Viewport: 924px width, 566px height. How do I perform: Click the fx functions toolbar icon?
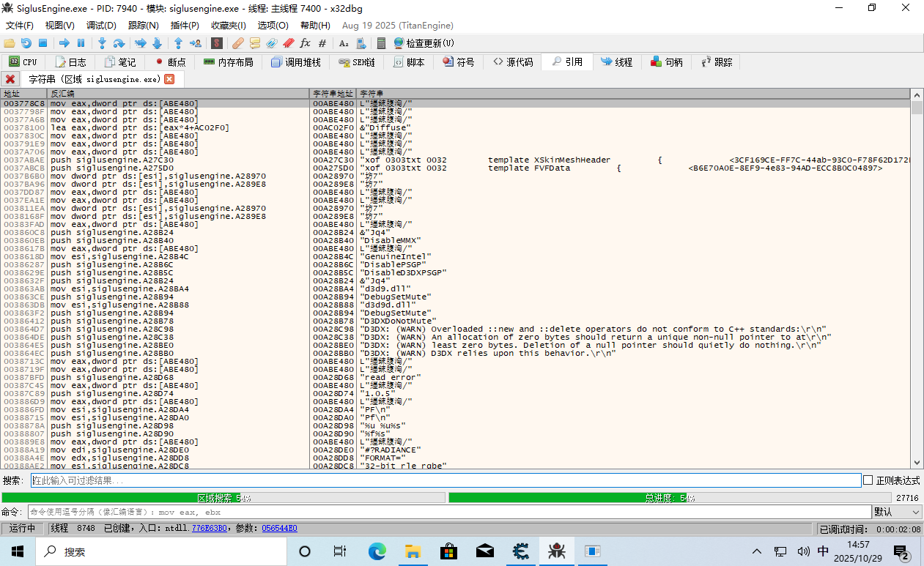tap(306, 43)
